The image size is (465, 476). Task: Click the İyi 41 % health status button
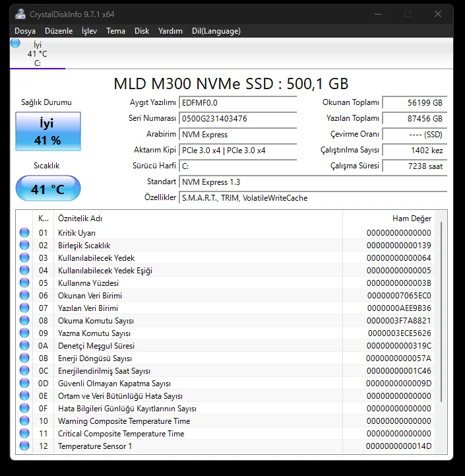pyautogui.click(x=48, y=131)
